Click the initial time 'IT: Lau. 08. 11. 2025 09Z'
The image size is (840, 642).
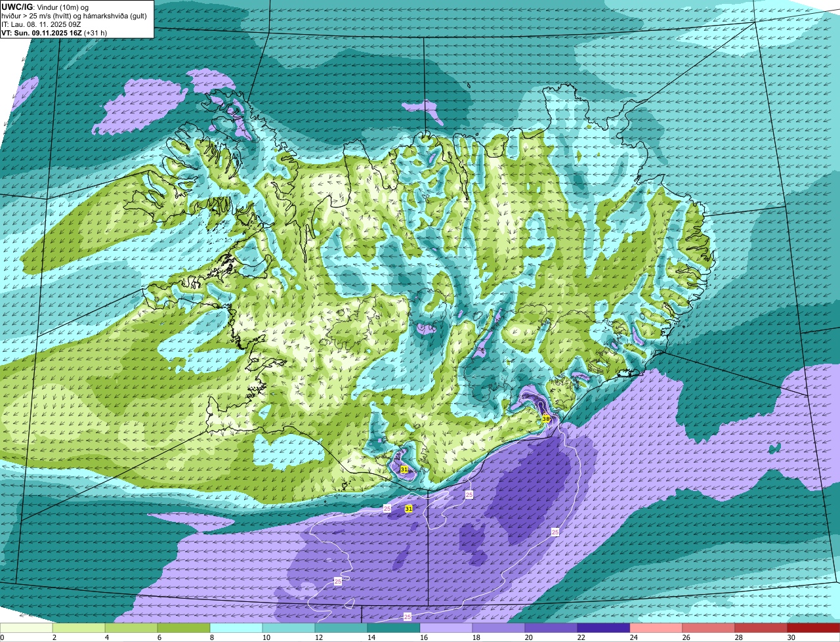click(x=42, y=24)
